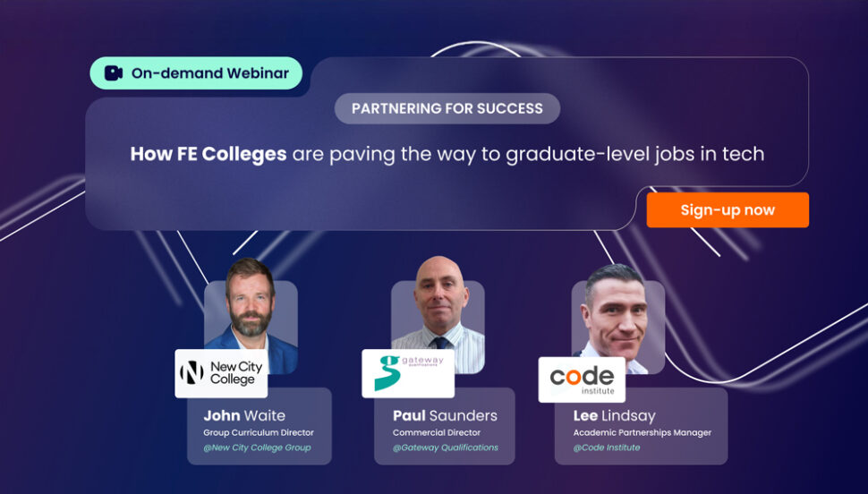Click the Group Curriculum Director title
Viewport: 868px width, 494px height.
(259, 433)
